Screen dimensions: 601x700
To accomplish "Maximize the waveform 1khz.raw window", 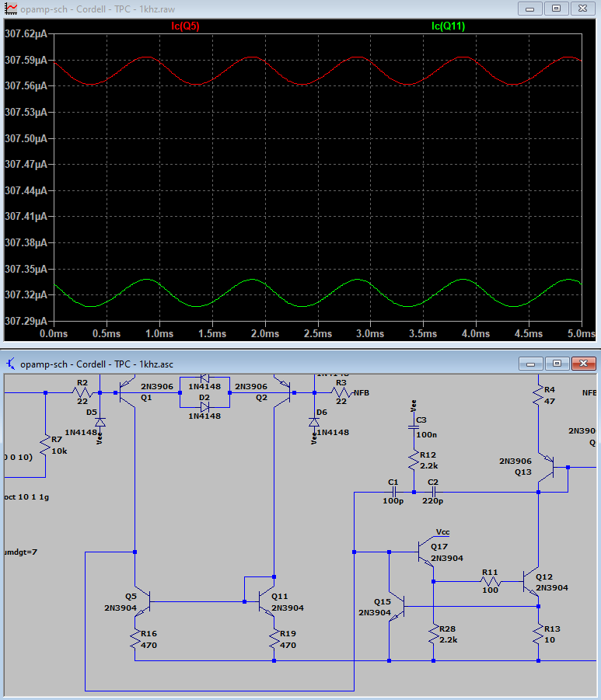I will coord(556,9).
